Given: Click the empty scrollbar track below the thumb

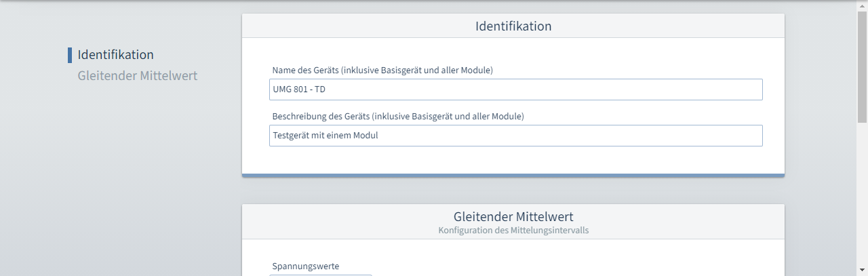Looking at the screenshot, I should click(862, 193).
